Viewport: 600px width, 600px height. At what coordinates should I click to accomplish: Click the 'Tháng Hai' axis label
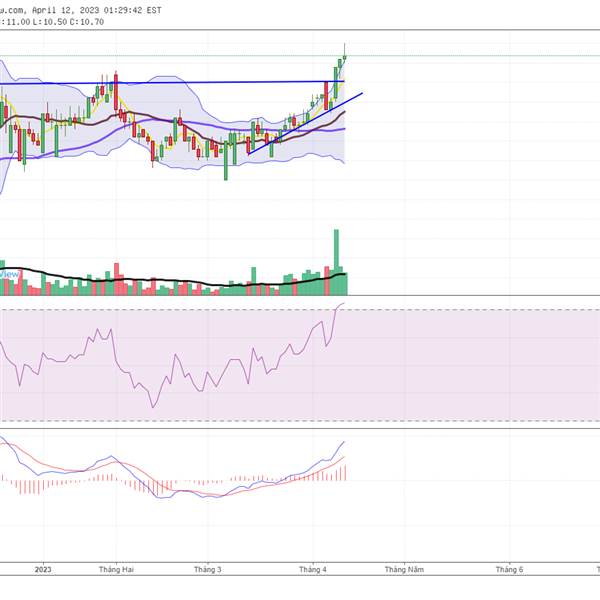[116, 569]
